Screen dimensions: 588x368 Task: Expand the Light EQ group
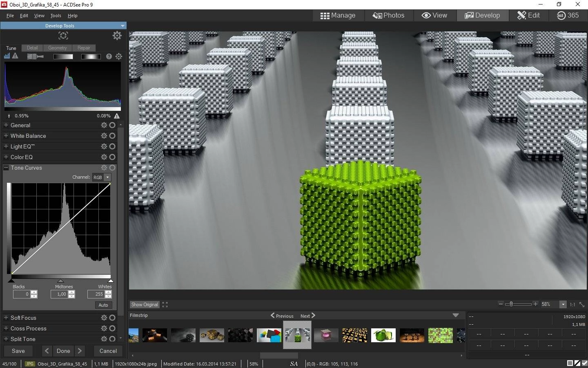coord(6,146)
